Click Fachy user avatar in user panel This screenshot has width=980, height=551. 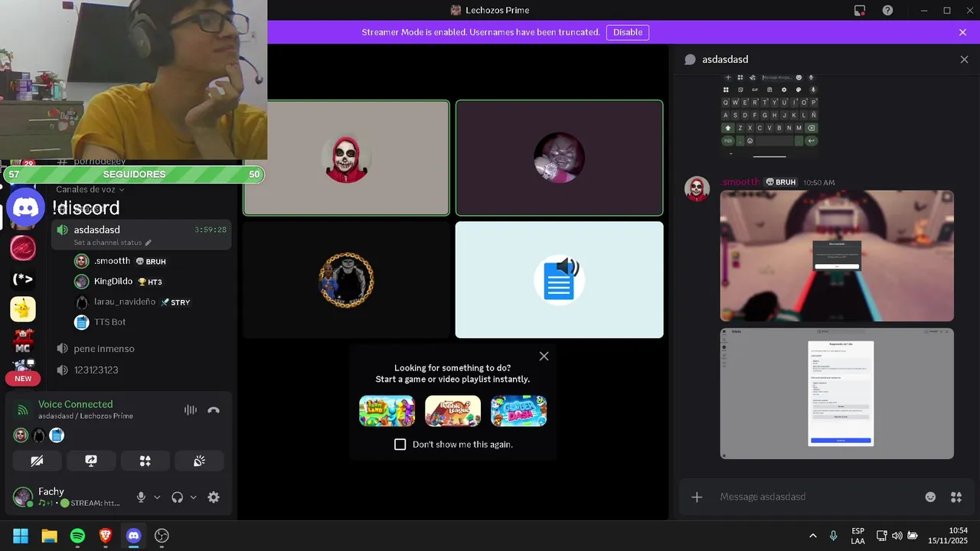22,497
